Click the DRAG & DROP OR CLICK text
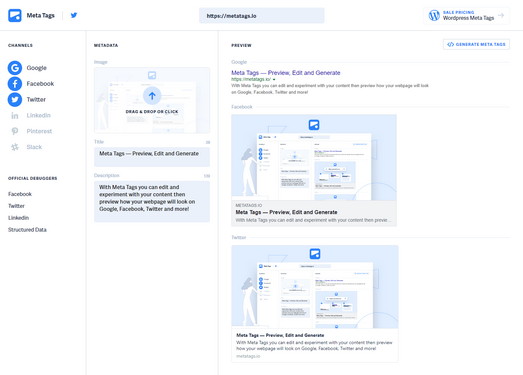The image size is (523, 375). (152, 112)
